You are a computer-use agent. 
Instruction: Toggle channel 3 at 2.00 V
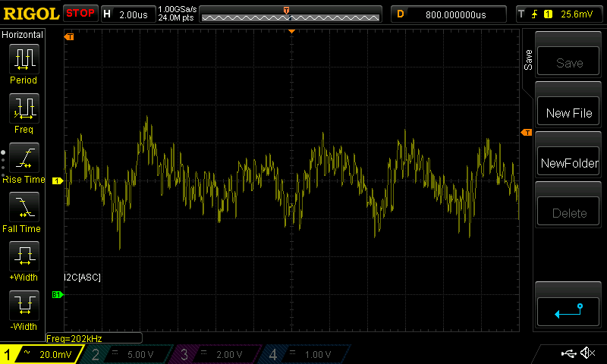point(216,354)
